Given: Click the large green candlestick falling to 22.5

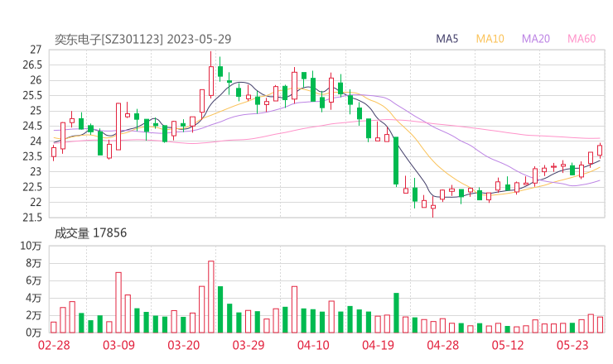Looking at the screenshot, I should tap(396, 160).
